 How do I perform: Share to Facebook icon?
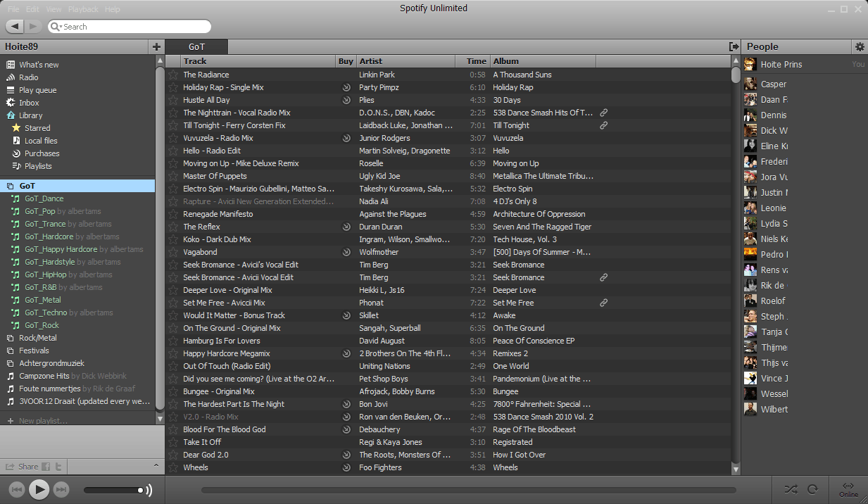pyautogui.click(x=46, y=466)
